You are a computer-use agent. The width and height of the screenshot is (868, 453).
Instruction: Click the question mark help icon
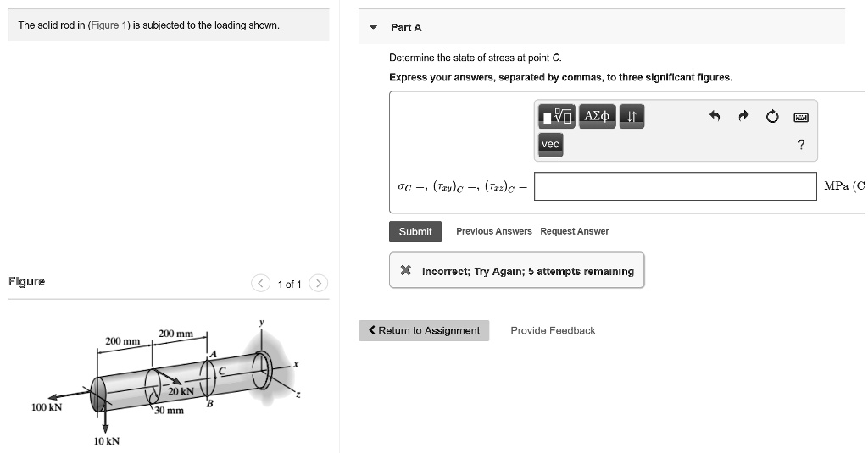click(x=800, y=145)
